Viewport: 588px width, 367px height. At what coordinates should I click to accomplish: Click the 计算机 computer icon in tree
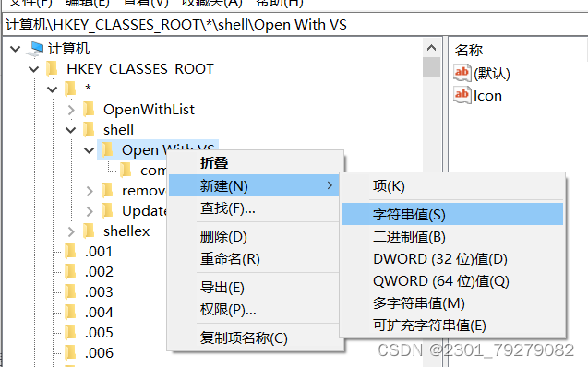tap(35, 49)
